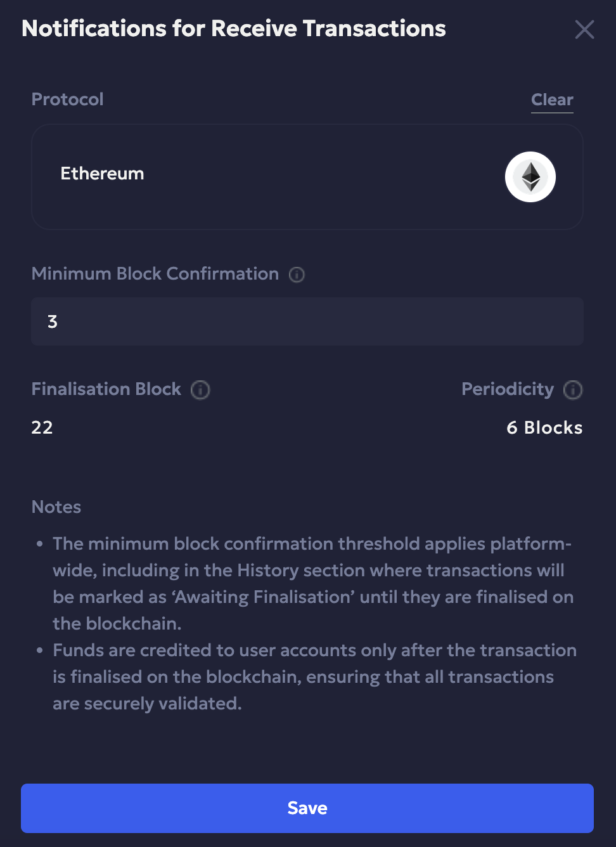Click the Finalisation Block label
Viewport: 616px width, 847px height.
click(106, 389)
